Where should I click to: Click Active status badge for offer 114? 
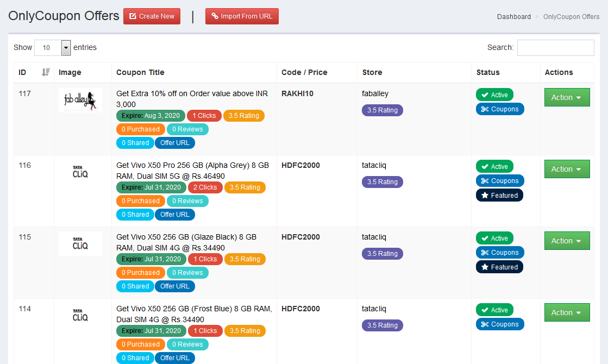coord(495,310)
